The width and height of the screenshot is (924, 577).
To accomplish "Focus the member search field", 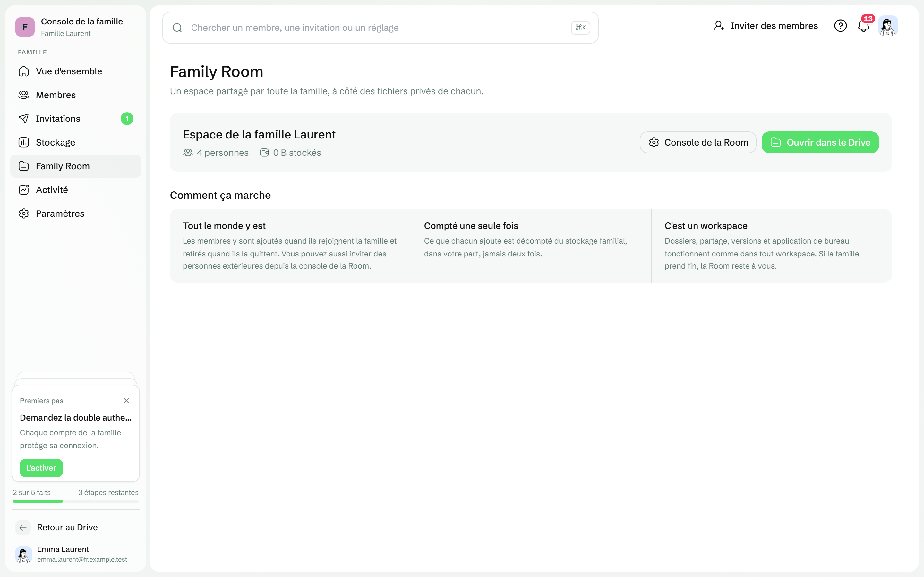I will (380, 28).
